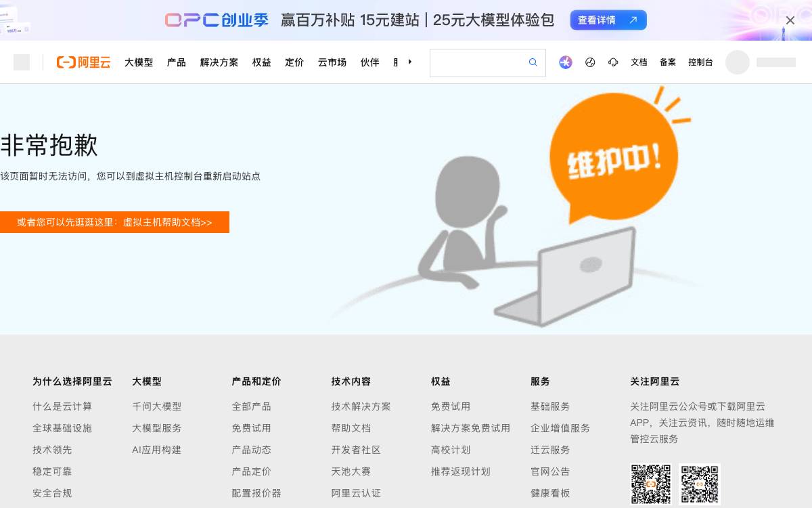The image size is (812, 508).
Task: Click the left WeChat QR code
Action: point(651,484)
